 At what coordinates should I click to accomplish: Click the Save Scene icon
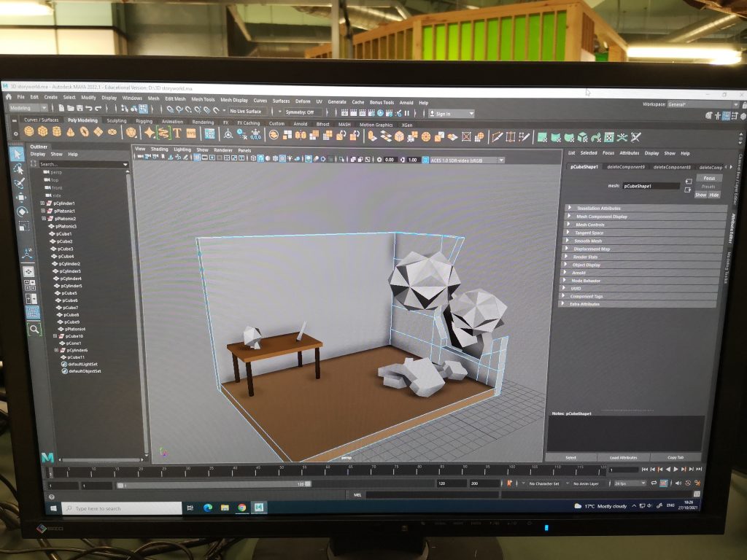pyautogui.click(x=80, y=109)
